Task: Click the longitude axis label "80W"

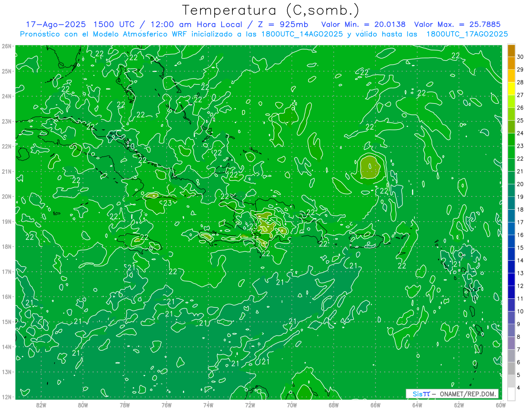Action: point(83,405)
